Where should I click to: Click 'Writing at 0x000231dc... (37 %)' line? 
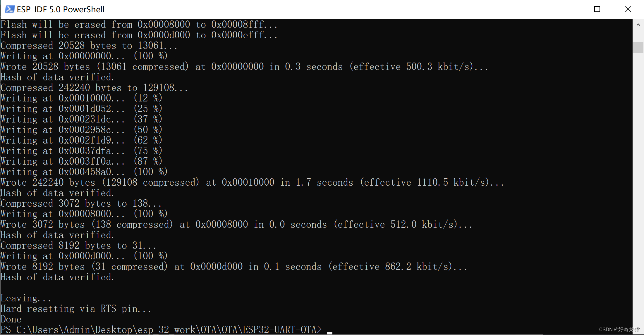coord(81,119)
